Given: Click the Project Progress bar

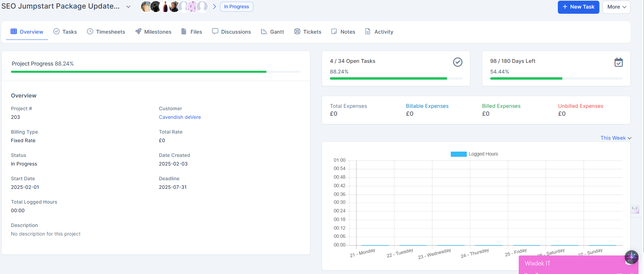Looking at the screenshot, I should pyautogui.click(x=156, y=72).
